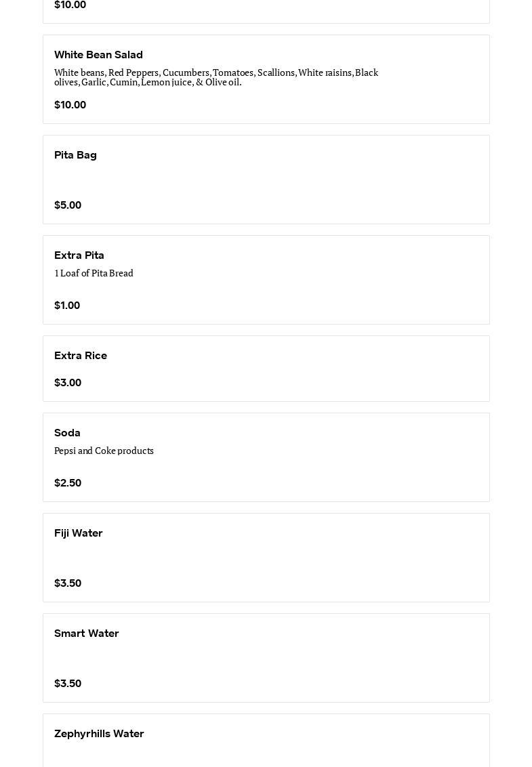The height and width of the screenshot is (767, 532).
Task: Pick the Zephyrhills Water item
Action: 99,734
